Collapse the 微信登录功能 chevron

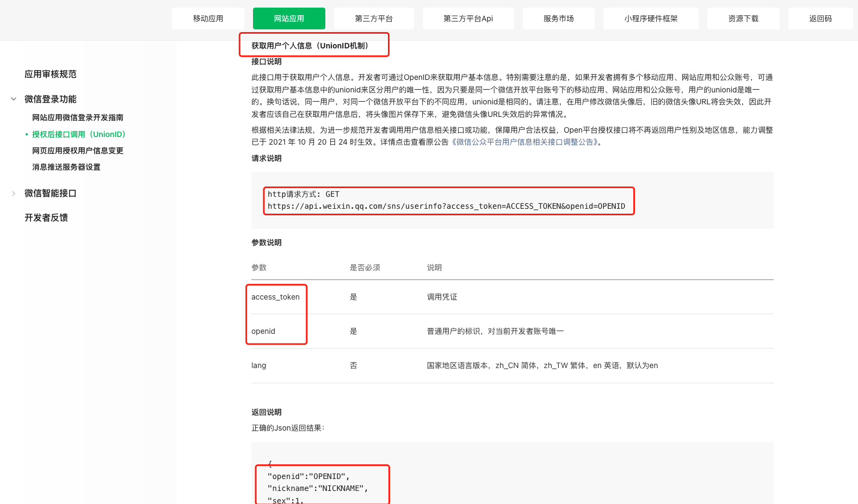(14, 99)
